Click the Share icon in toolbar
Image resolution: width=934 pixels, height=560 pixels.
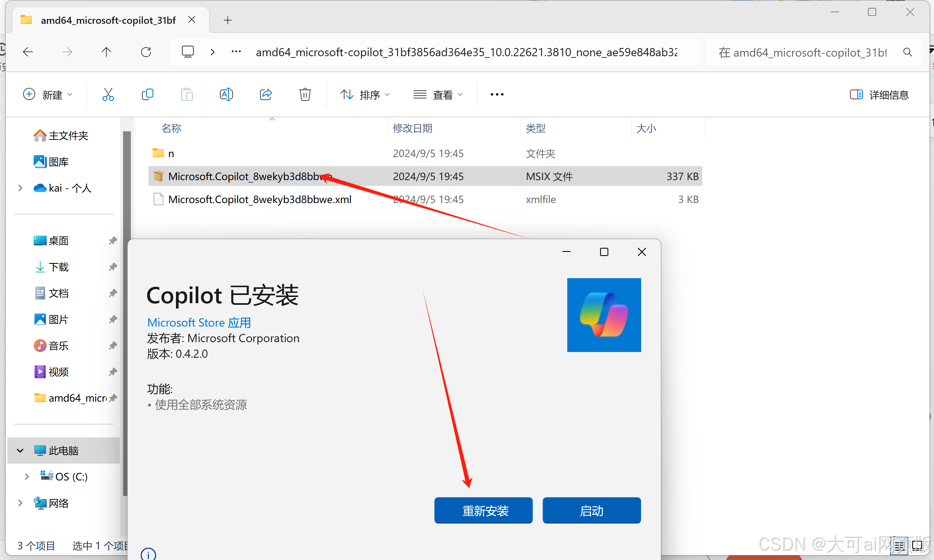266,95
